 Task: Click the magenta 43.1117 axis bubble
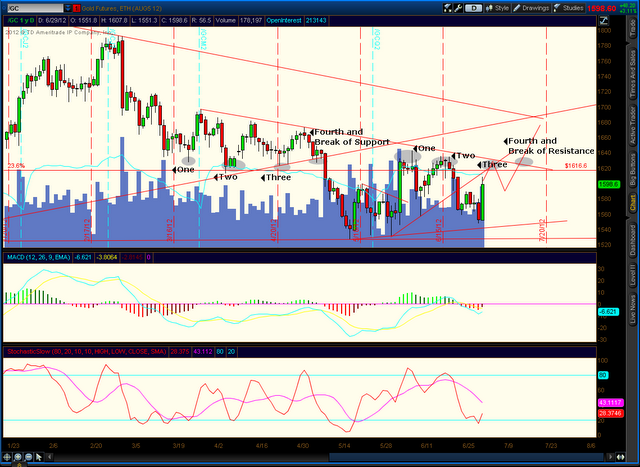coord(610,403)
